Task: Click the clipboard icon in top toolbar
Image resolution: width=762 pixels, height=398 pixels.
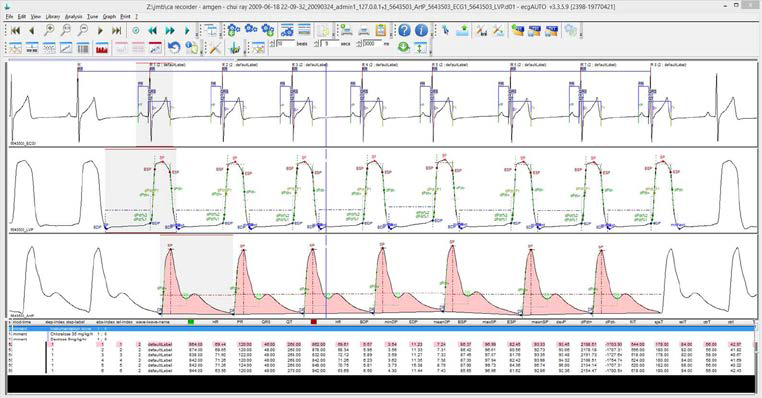Action: (381, 30)
